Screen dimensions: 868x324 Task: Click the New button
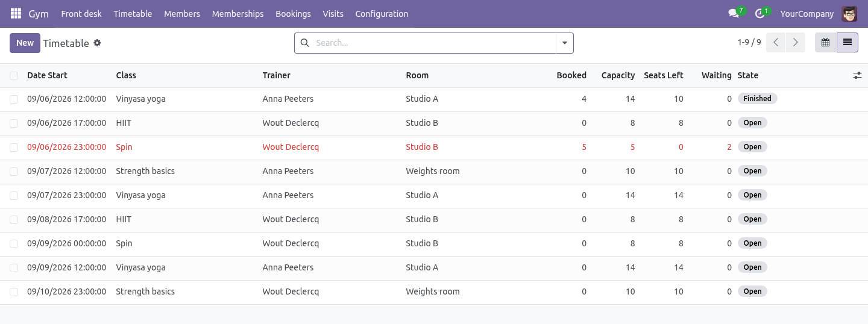tap(25, 43)
